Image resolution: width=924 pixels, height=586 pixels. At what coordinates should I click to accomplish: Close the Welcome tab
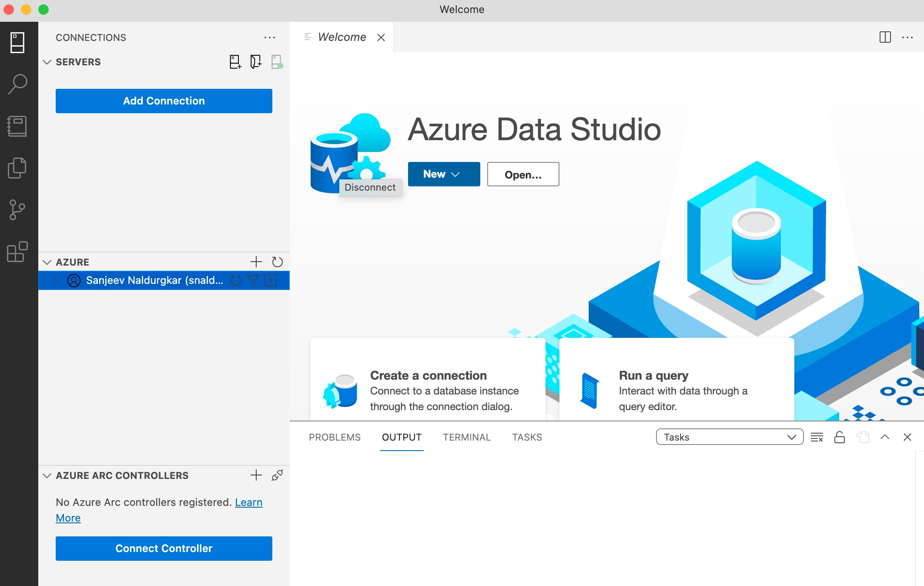point(381,37)
